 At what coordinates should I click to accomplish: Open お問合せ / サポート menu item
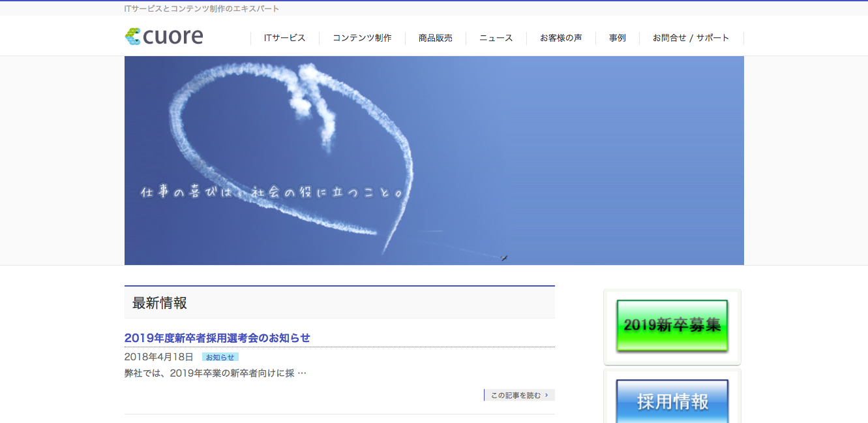tap(691, 38)
